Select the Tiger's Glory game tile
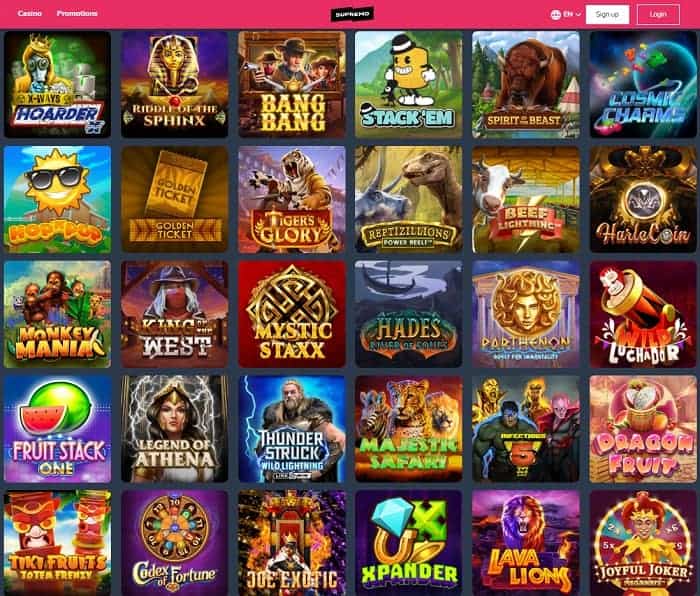Viewport: 700px width, 596px height. pyautogui.click(x=292, y=200)
